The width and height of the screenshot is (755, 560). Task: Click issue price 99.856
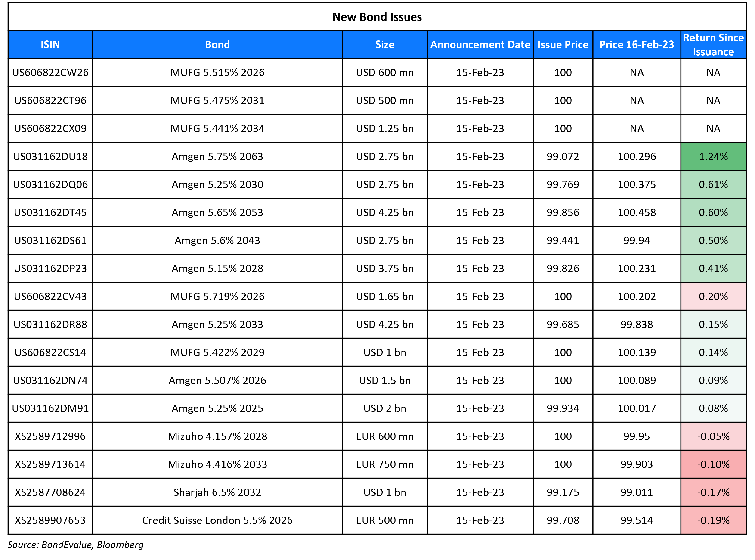point(563,212)
